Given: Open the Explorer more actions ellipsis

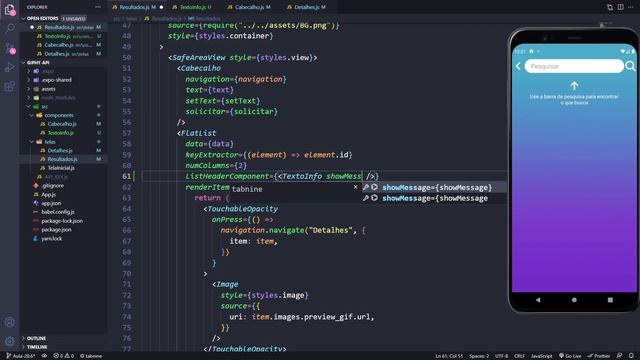Looking at the screenshot, I should [98, 7].
